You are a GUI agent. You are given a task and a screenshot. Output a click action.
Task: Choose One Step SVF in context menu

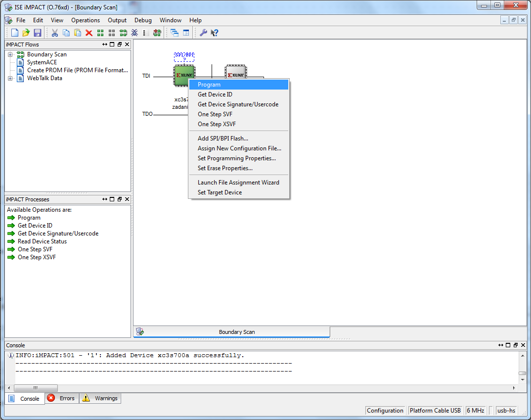coord(238,114)
